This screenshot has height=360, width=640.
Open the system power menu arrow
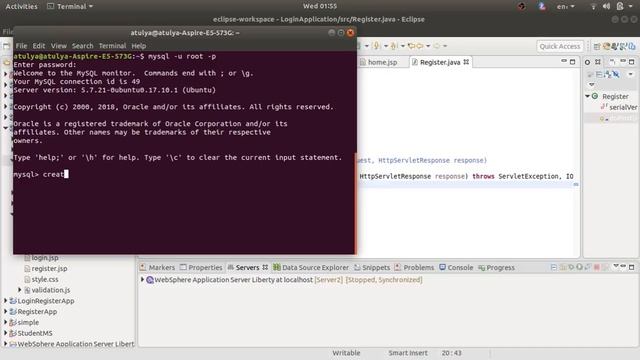click(x=631, y=7)
